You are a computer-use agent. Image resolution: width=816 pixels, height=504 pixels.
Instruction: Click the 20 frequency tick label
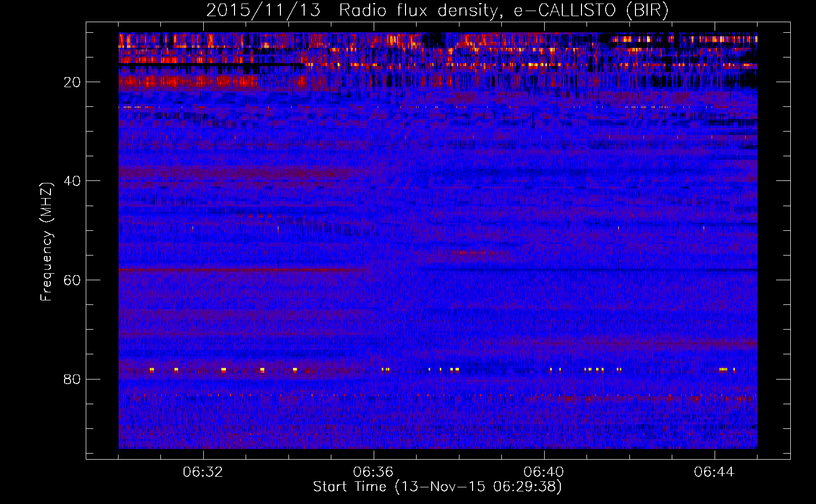(72, 83)
